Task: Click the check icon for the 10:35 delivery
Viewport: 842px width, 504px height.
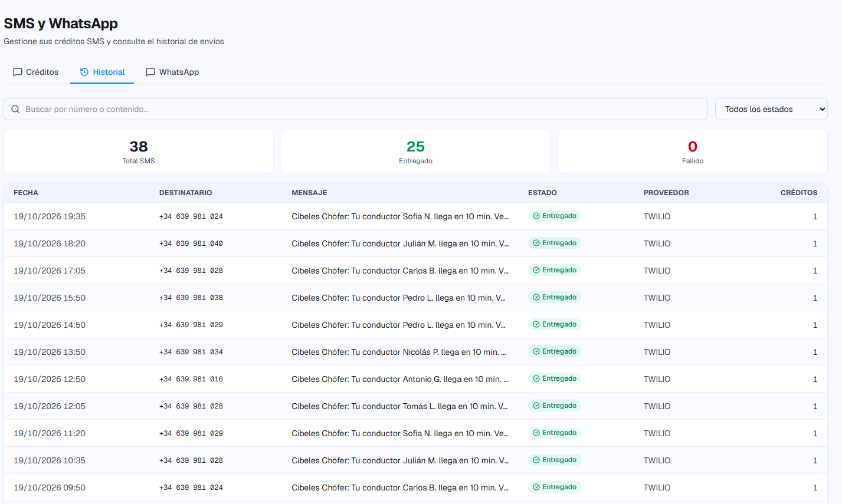Action: [x=536, y=460]
